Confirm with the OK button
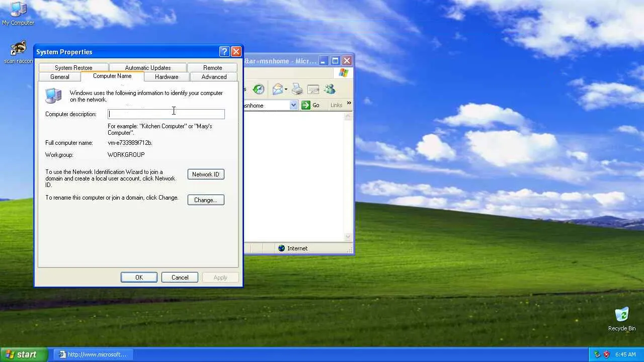The image size is (644, 362). click(x=139, y=278)
